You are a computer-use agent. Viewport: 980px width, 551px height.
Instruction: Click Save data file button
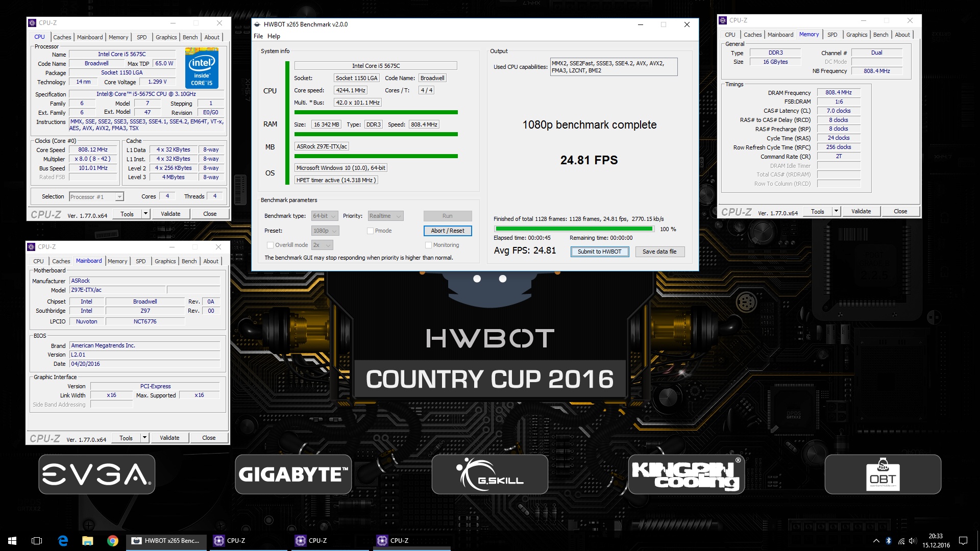tap(659, 252)
